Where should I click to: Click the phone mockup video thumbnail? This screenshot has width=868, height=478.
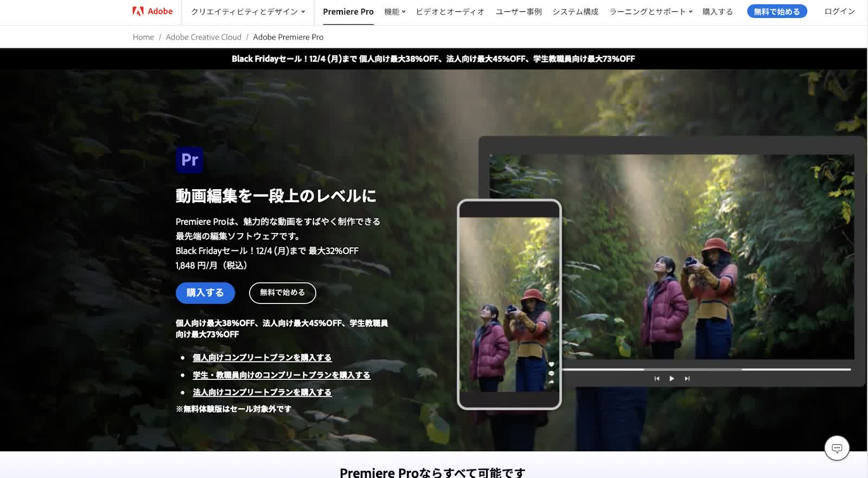click(509, 304)
